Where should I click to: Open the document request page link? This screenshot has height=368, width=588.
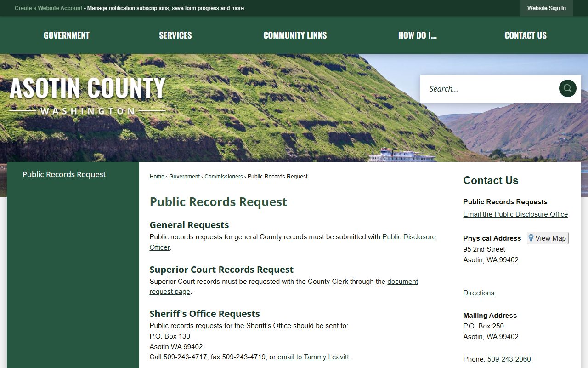[x=402, y=282]
